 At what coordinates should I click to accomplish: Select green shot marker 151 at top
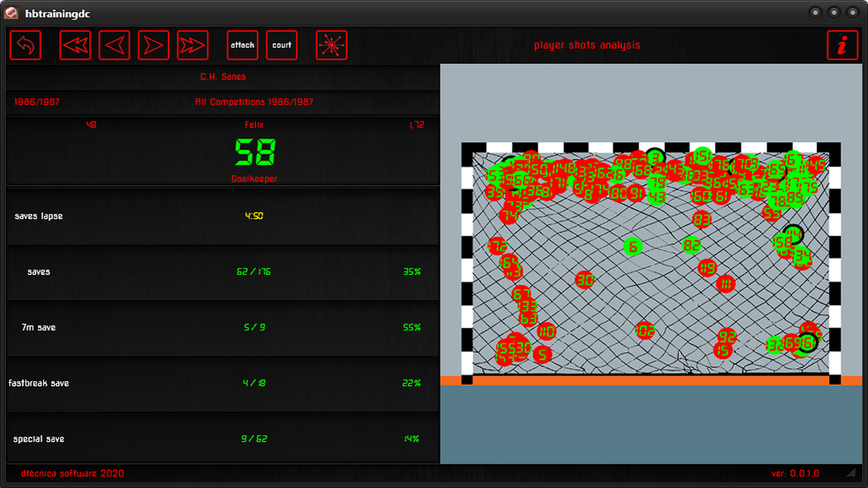(702, 156)
